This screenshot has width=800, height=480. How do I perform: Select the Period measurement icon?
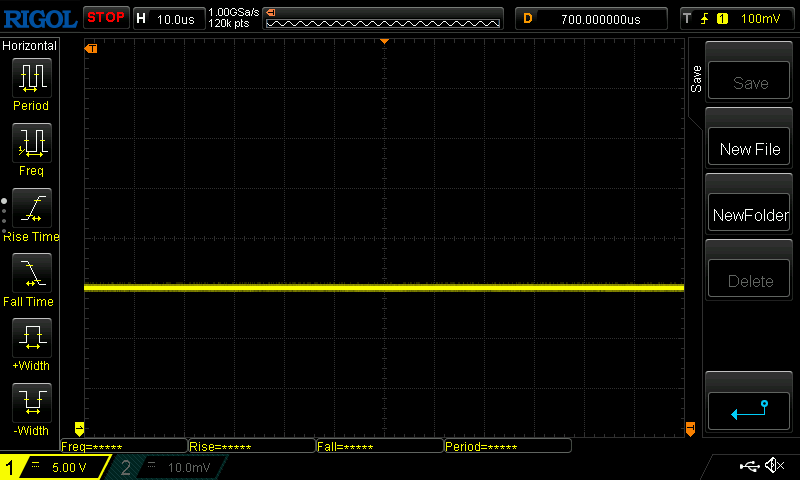tap(31, 79)
